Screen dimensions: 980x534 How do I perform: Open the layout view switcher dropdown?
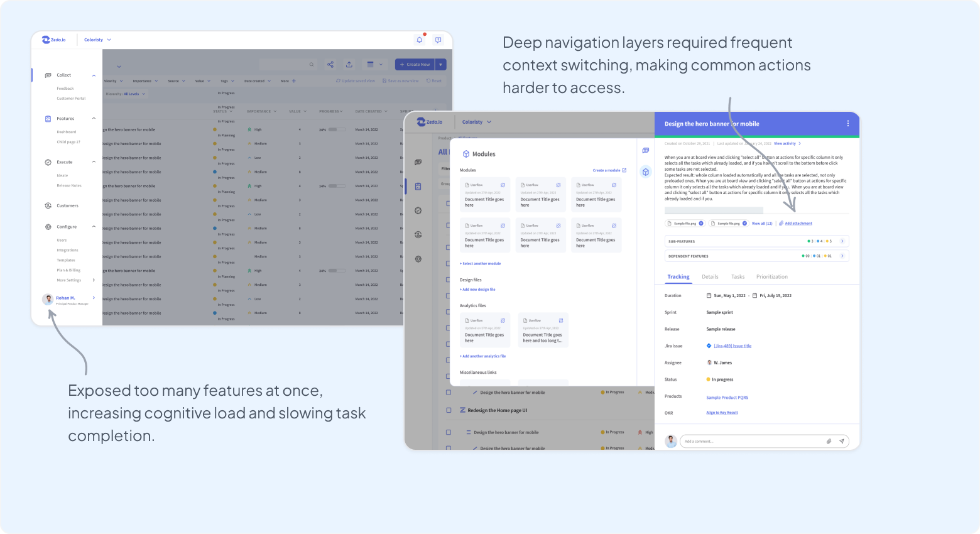(x=375, y=64)
